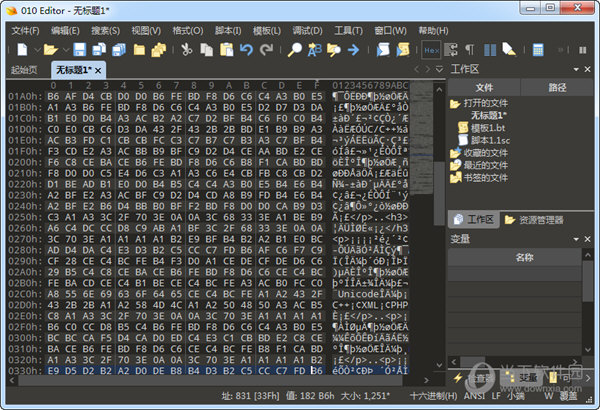Click the 文件 column header
Viewport: 600px width, 410px height.
[484, 88]
